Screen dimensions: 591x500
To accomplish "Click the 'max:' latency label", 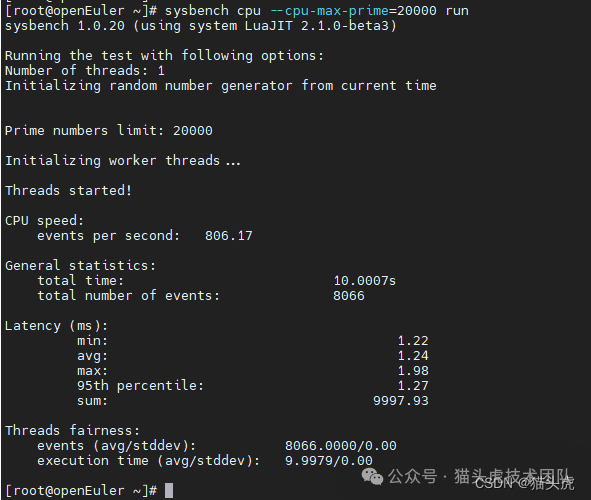I will pos(93,371).
